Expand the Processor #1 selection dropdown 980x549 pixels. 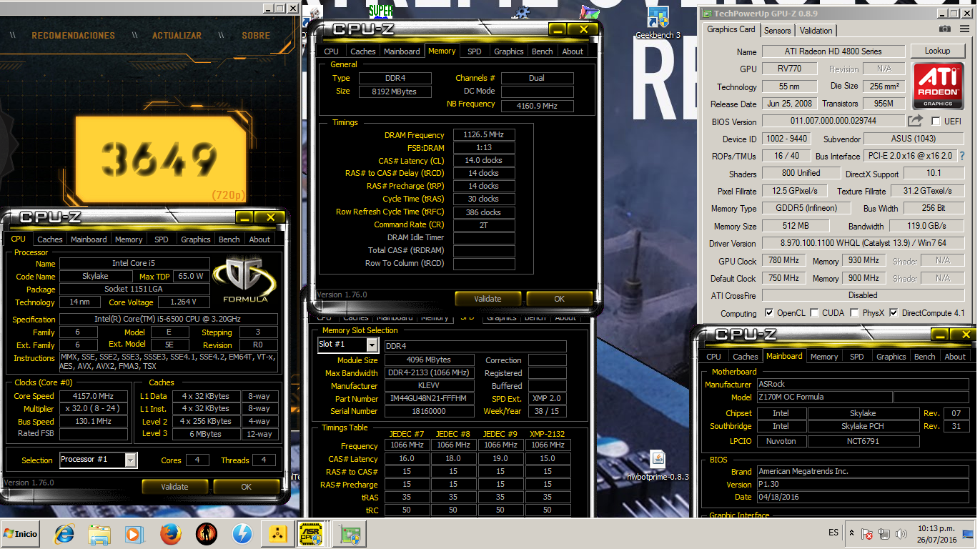point(131,460)
